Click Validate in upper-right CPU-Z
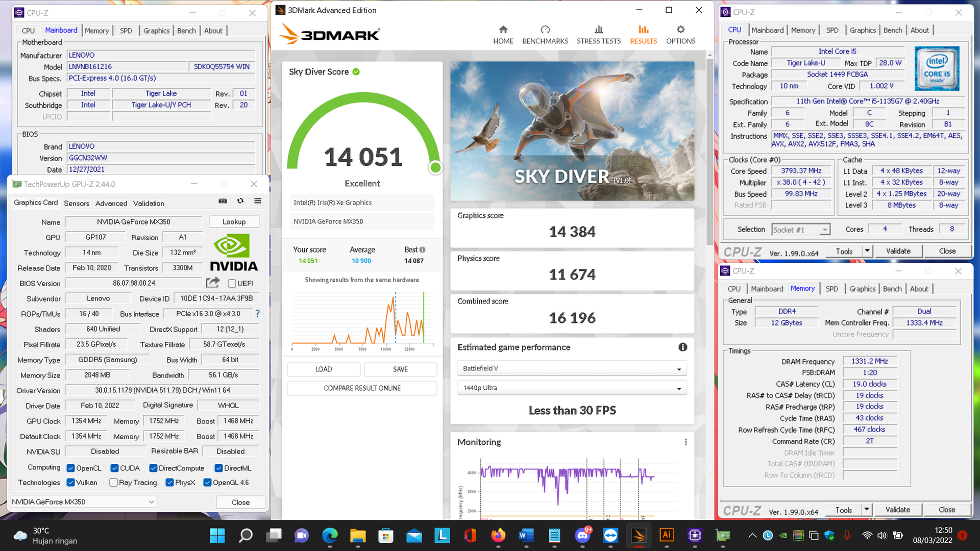The image size is (980, 551). 898,251
